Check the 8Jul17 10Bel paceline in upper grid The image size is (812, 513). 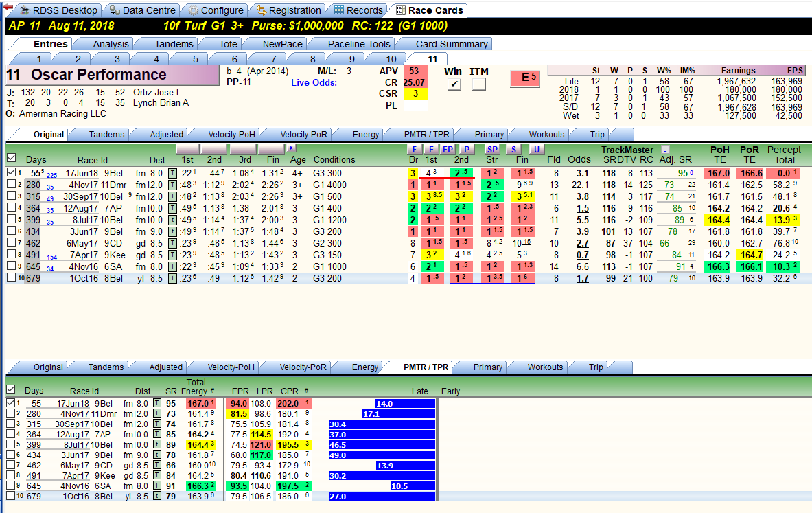[12, 219]
